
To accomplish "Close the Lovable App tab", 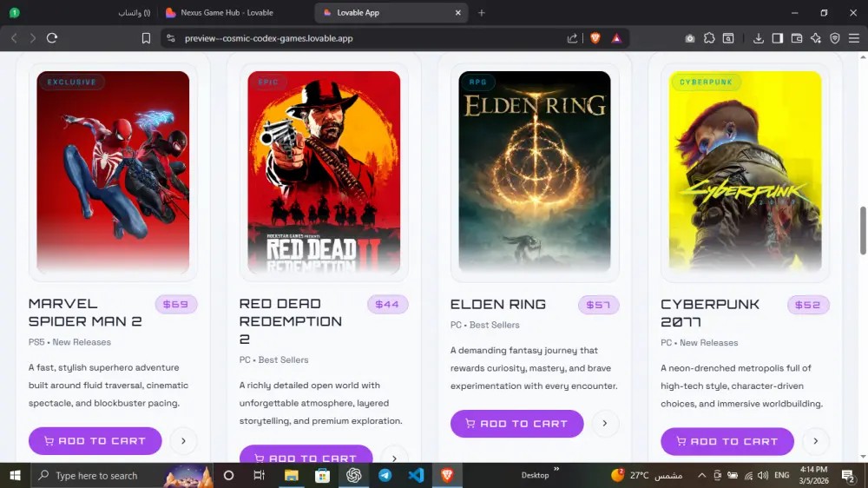I will coord(457,13).
